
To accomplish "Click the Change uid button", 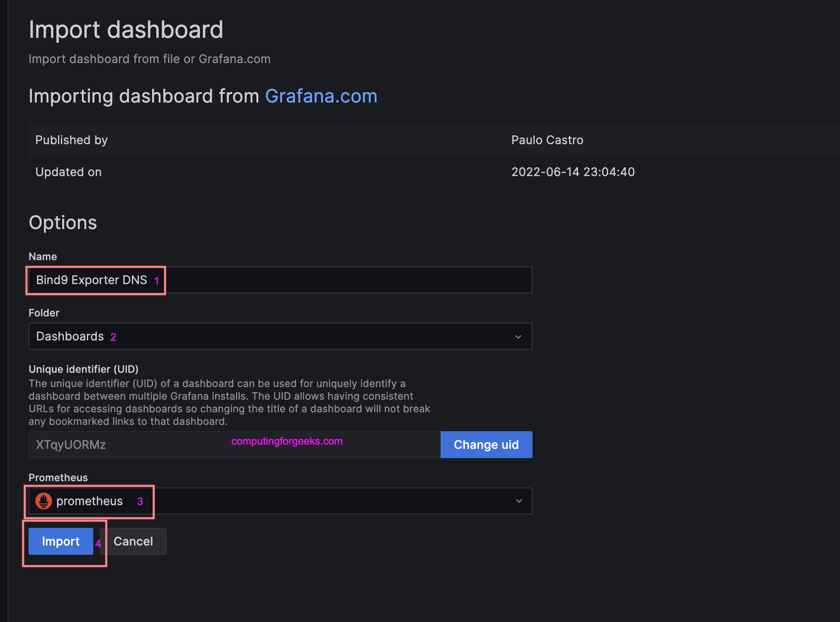I will pyautogui.click(x=486, y=444).
